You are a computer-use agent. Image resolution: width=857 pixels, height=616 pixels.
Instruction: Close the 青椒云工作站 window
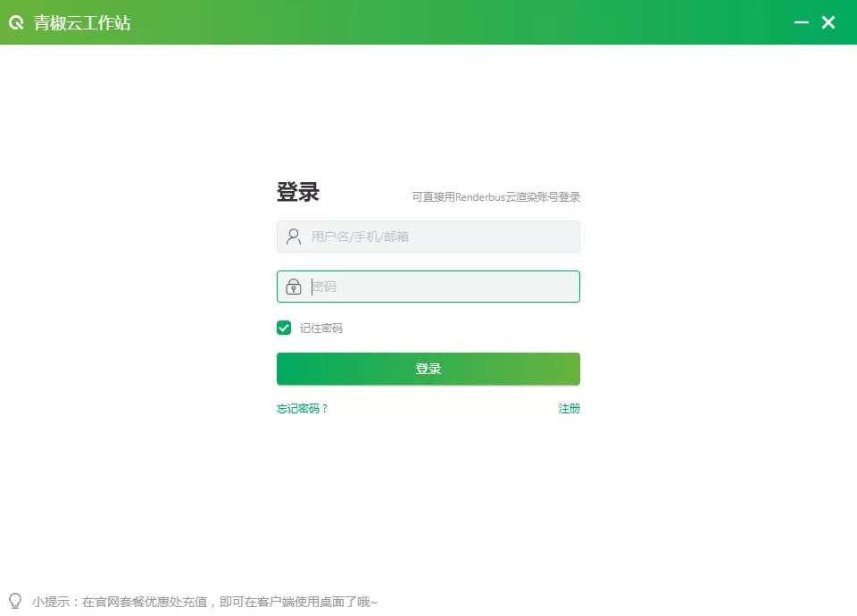[x=828, y=22]
